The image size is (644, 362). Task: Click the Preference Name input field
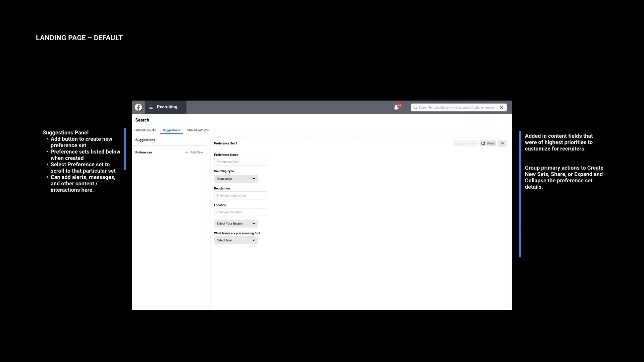pyautogui.click(x=240, y=162)
